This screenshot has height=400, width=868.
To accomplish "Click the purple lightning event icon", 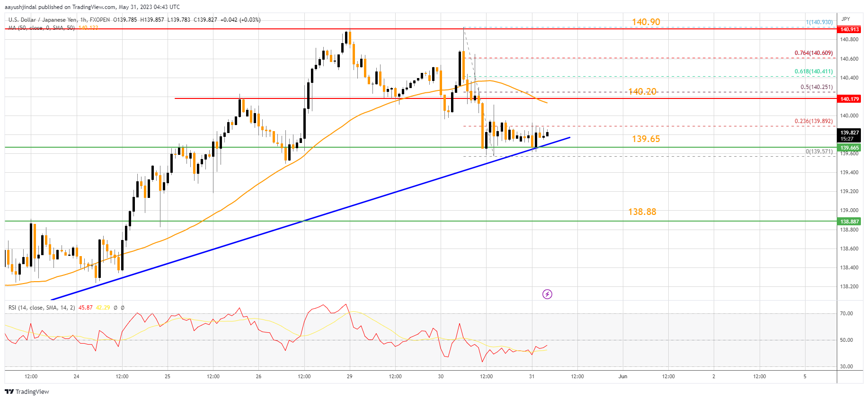I will 547,294.
